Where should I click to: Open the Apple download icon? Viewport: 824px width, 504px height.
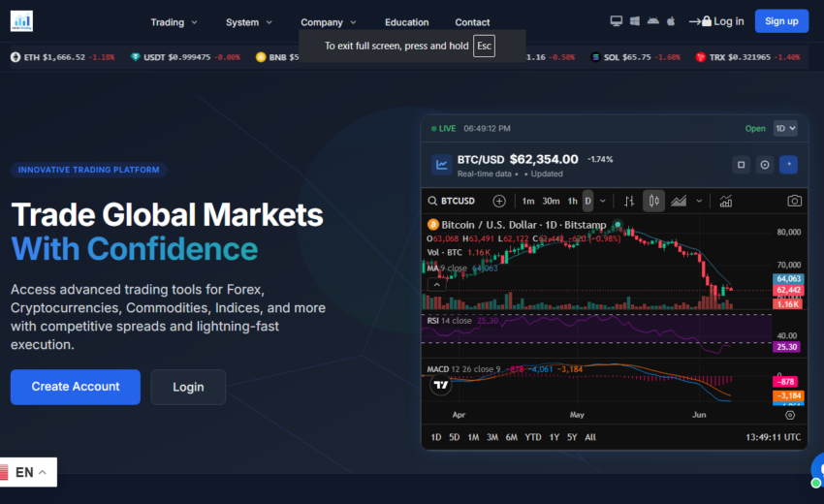tap(671, 21)
